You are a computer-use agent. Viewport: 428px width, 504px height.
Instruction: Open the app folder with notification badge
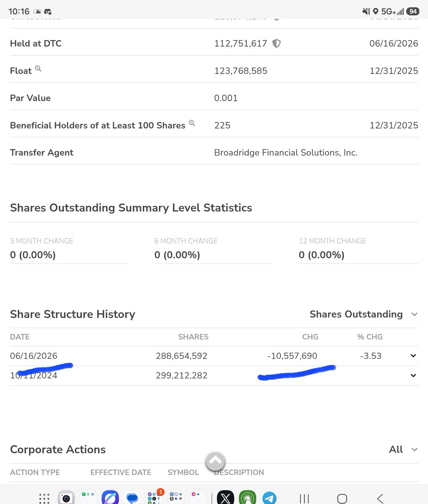(155, 497)
